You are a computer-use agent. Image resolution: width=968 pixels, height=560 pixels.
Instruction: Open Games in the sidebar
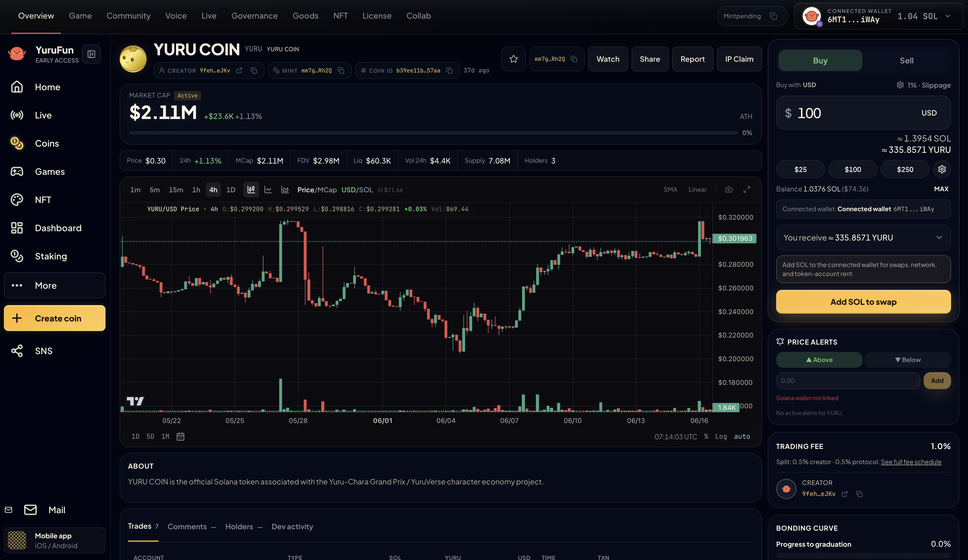(54, 172)
